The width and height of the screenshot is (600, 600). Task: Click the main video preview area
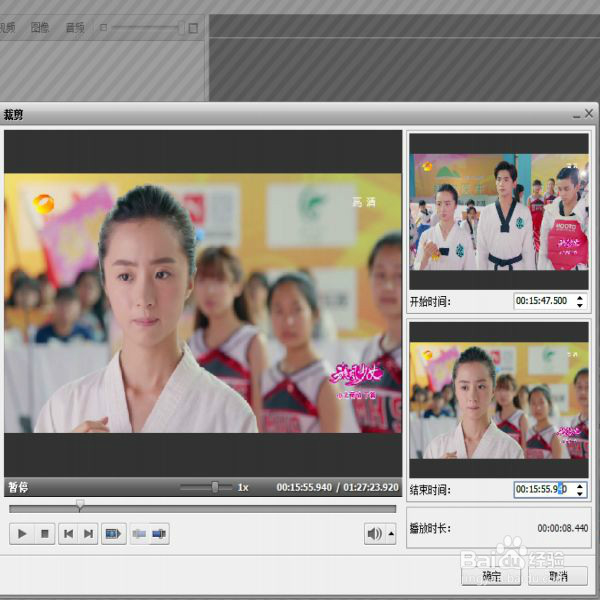[203, 303]
